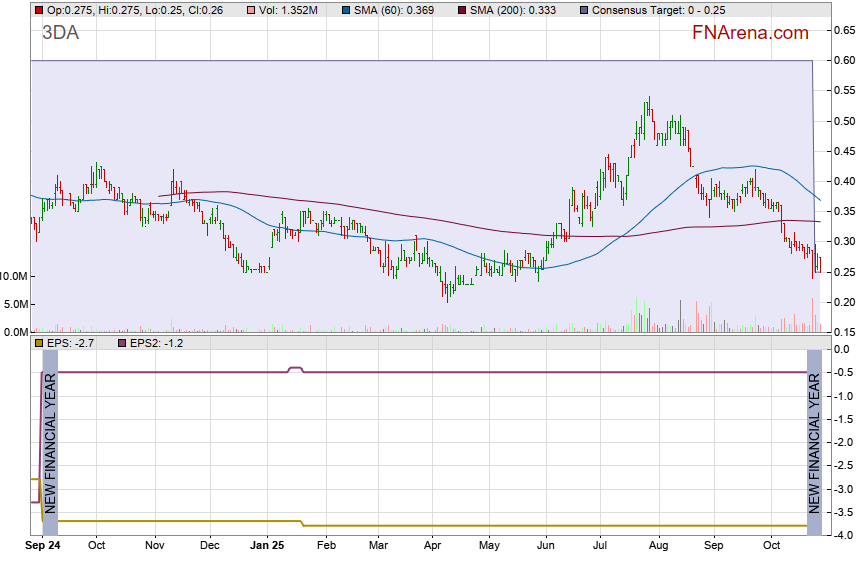
Task: Click the 3DA ticker symbol label
Action: 61,33
